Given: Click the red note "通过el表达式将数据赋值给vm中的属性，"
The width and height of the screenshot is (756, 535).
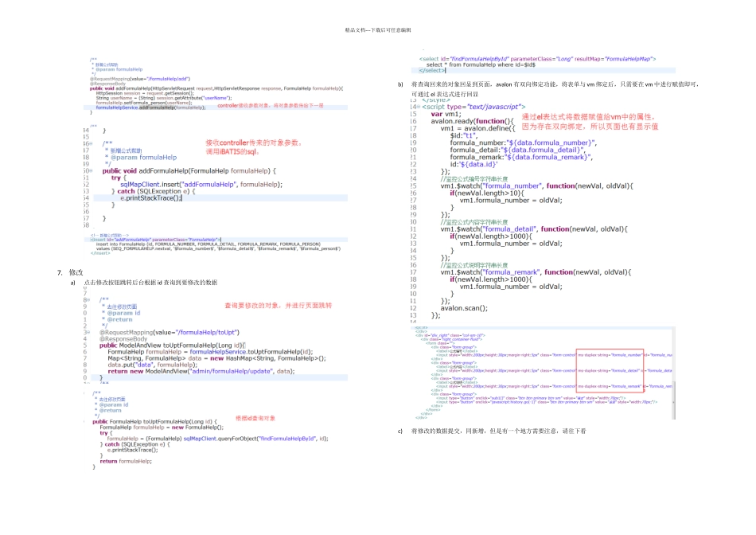Looking at the screenshot, I should tap(588, 117).
